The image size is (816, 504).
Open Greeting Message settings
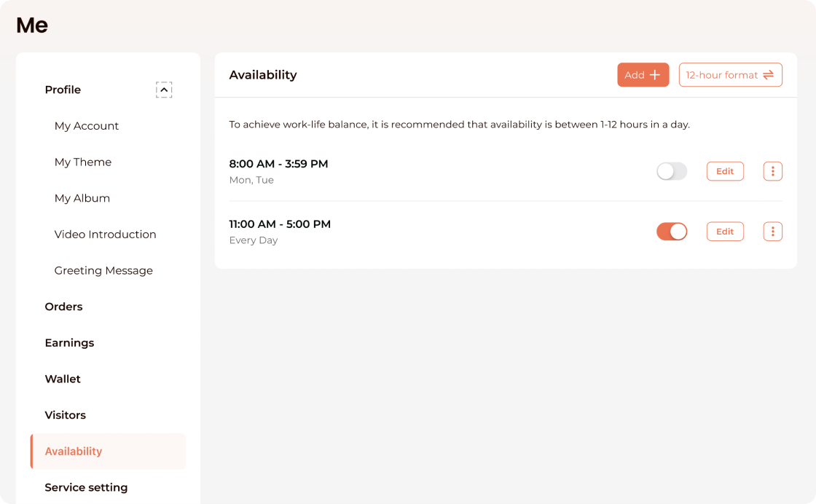pos(103,271)
